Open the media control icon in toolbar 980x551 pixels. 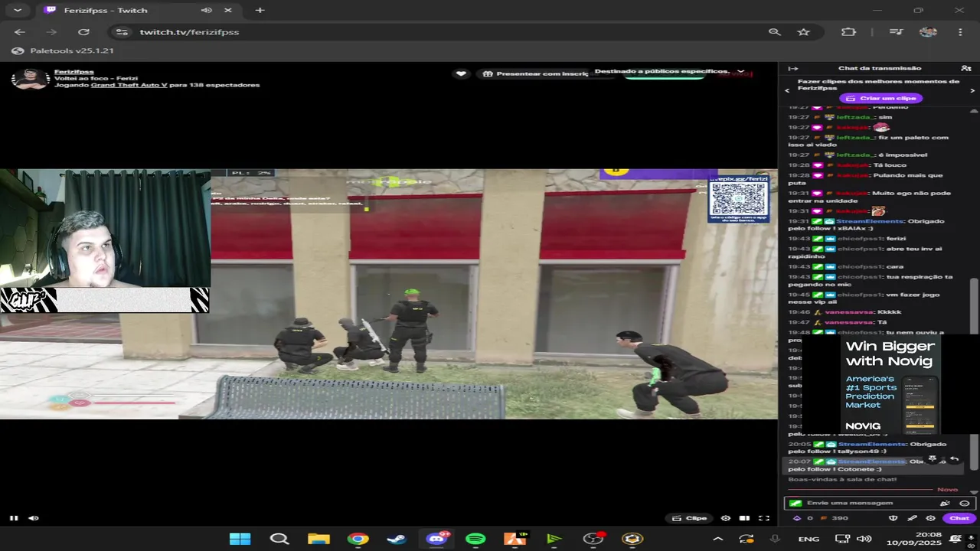click(x=896, y=32)
